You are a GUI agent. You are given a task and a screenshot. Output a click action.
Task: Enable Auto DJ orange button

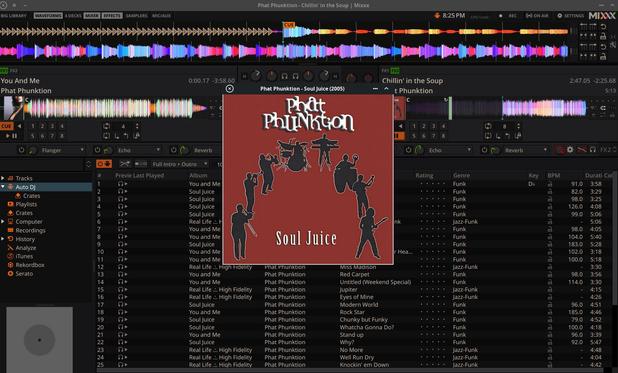click(104, 164)
